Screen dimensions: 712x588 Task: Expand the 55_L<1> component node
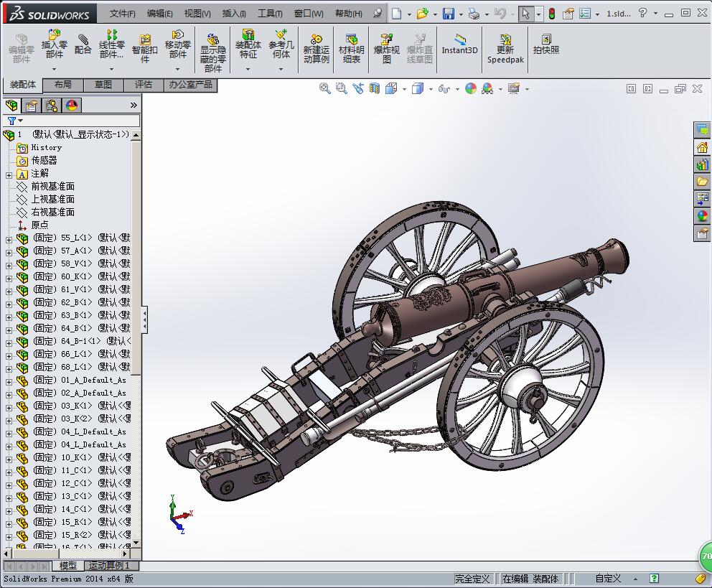point(9,238)
